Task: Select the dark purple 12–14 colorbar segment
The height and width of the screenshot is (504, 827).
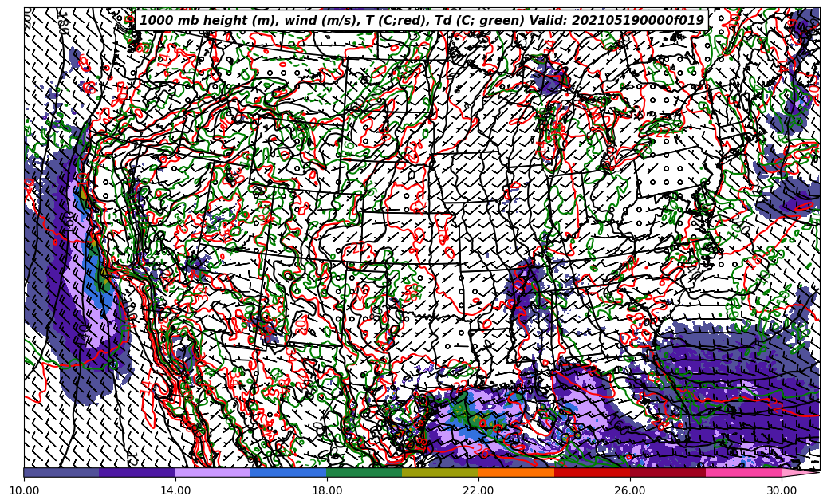Action: point(137,472)
